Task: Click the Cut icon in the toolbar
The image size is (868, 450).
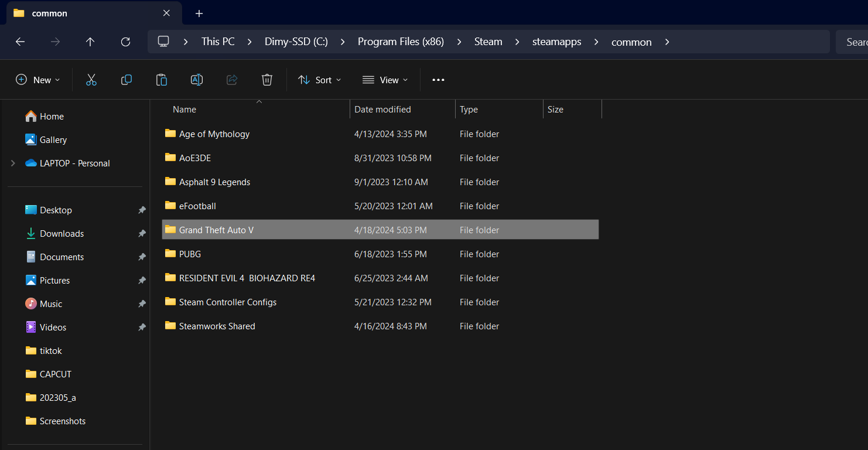Action: tap(91, 79)
